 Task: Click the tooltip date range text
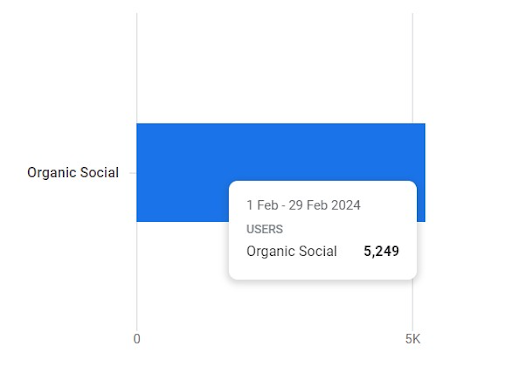[x=303, y=205]
